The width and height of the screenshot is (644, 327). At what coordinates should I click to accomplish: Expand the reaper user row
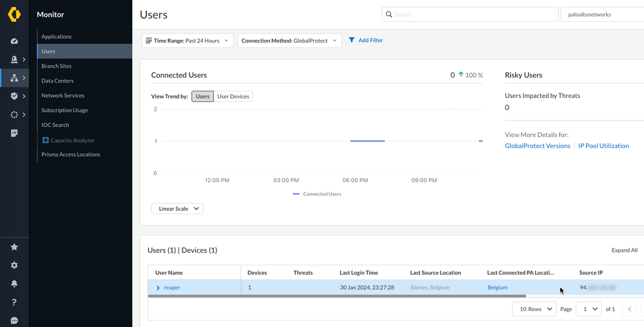click(158, 288)
